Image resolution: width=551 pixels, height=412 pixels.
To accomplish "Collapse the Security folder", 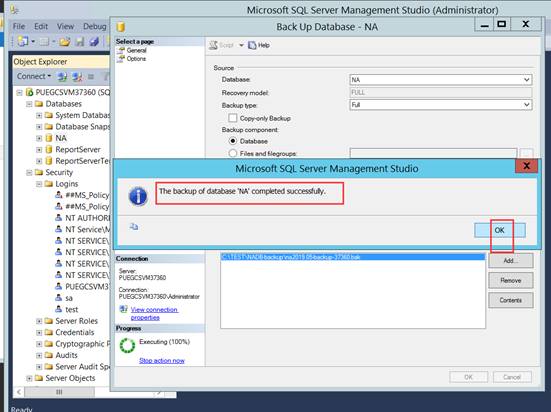I will pos(29,173).
